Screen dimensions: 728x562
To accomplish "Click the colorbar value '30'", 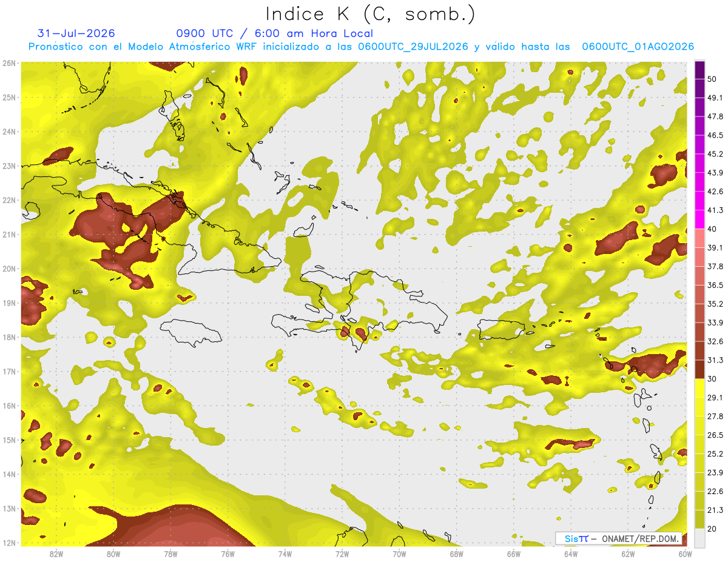I will coord(713,379).
